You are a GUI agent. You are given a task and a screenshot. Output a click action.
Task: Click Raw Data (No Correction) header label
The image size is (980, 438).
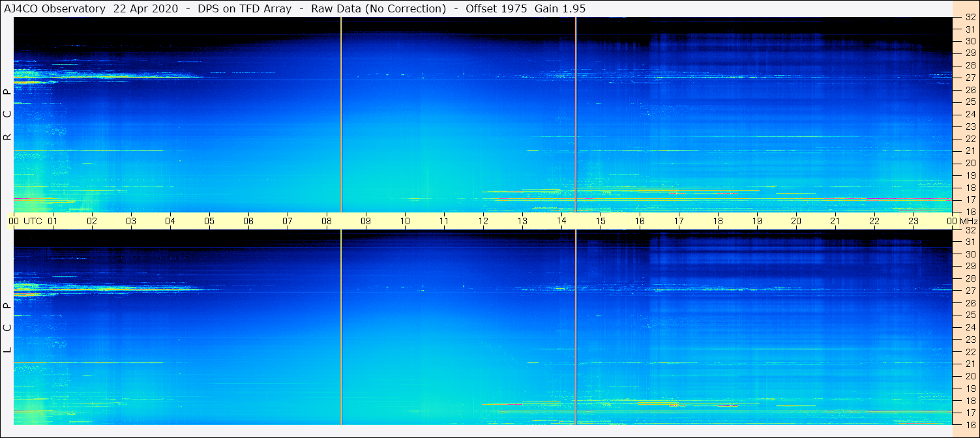tap(379, 8)
